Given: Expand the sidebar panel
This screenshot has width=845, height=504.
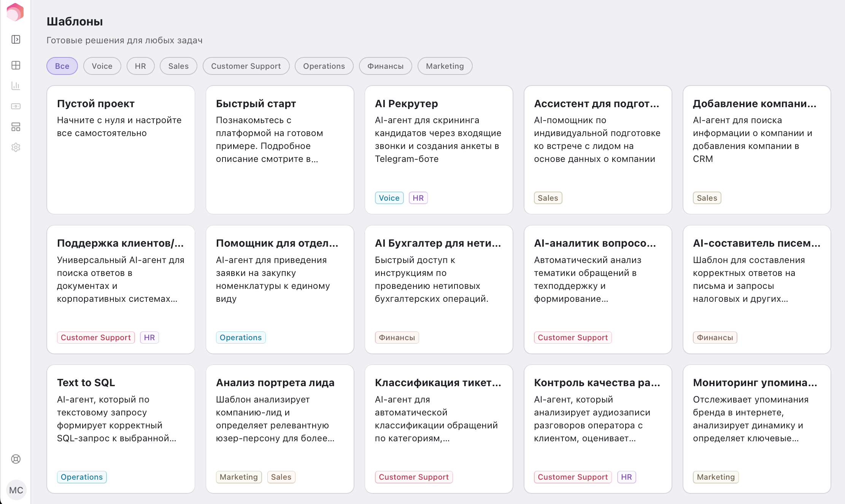Looking at the screenshot, I should [16, 40].
